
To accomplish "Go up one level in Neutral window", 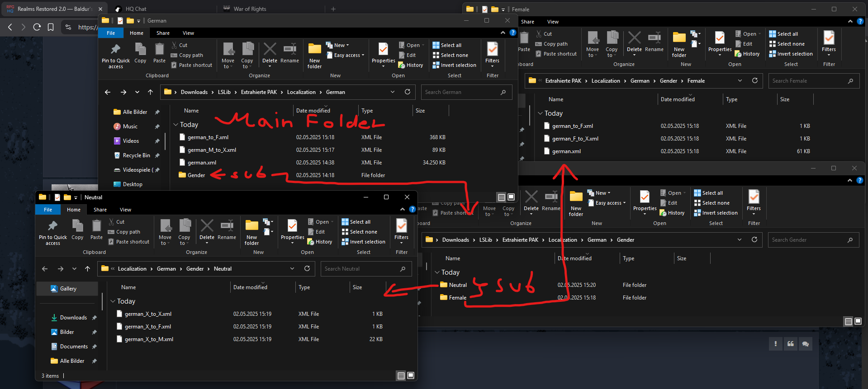I will coord(87,269).
